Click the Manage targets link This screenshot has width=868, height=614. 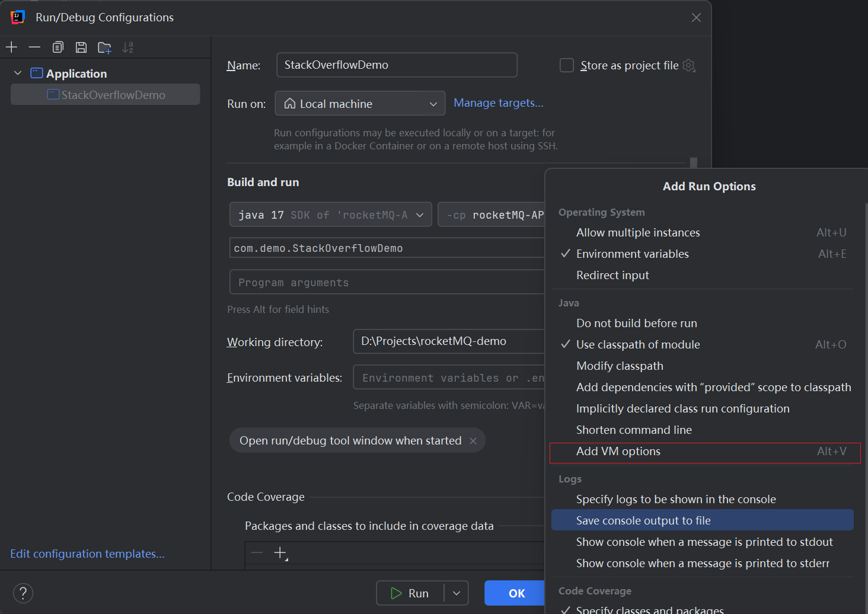click(x=498, y=103)
